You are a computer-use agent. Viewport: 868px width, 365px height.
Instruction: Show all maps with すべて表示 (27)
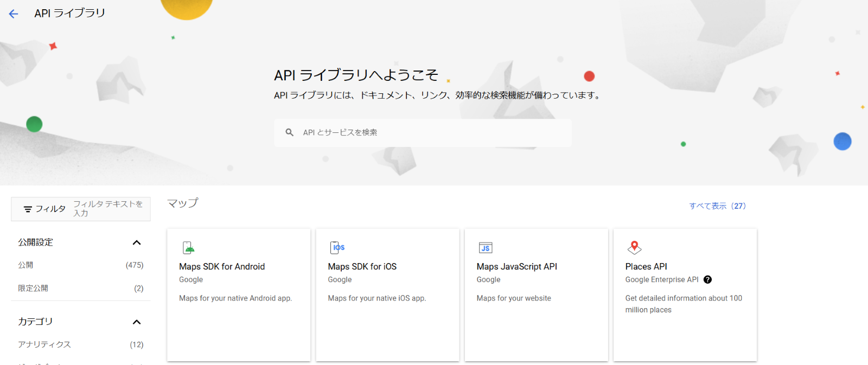click(x=717, y=206)
